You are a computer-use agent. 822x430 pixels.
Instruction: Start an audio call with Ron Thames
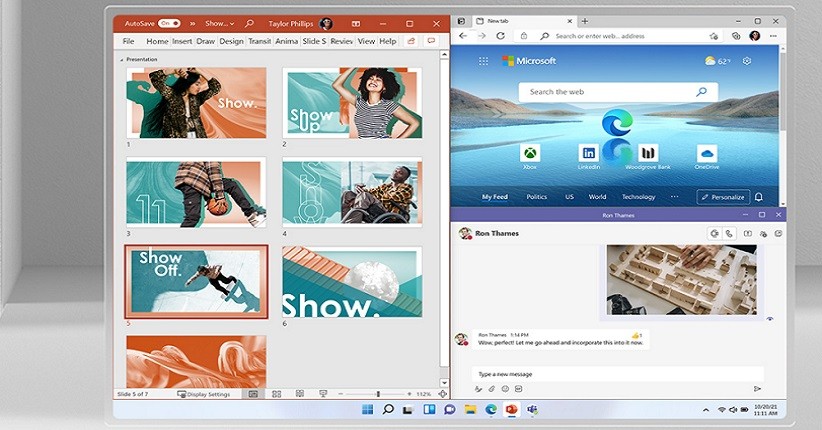[x=729, y=233]
